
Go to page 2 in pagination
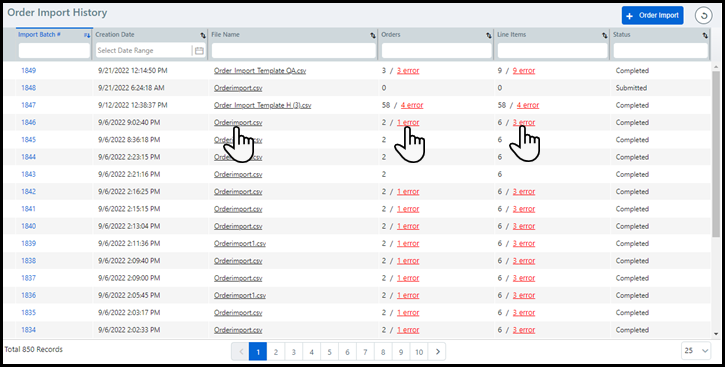click(x=276, y=352)
